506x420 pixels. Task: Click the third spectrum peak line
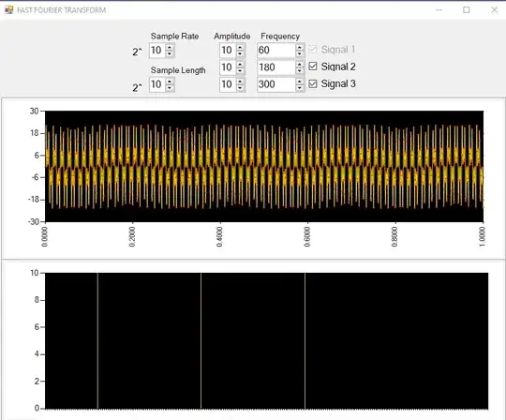[x=305, y=340]
